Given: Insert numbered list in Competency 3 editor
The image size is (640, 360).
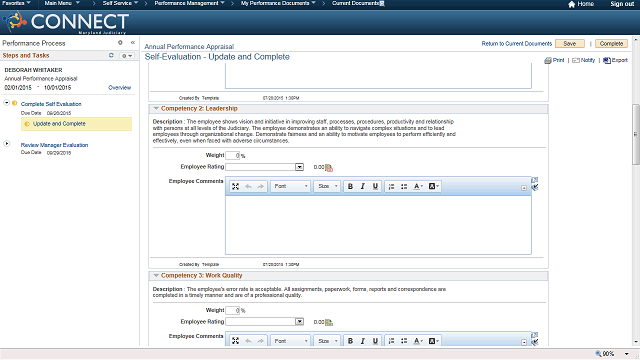Looking at the screenshot, I should click(391, 341).
